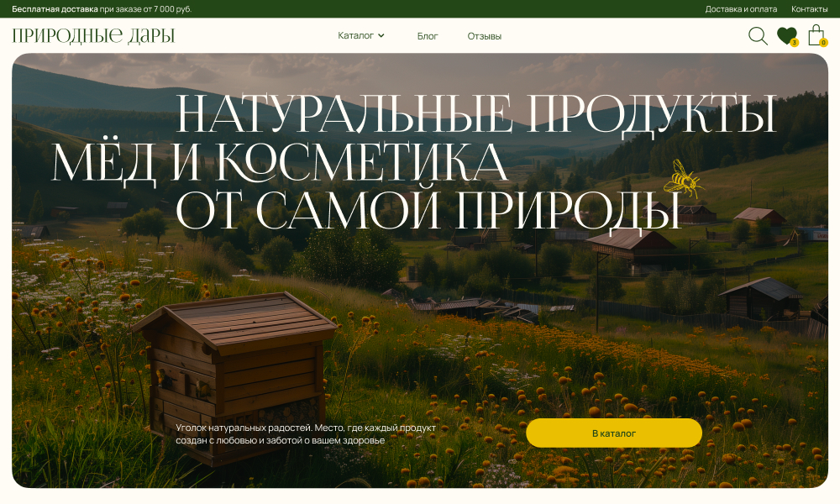Open the Отзывы reviews section
Screen dimensions: 840x504
pyautogui.click(x=485, y=36)
